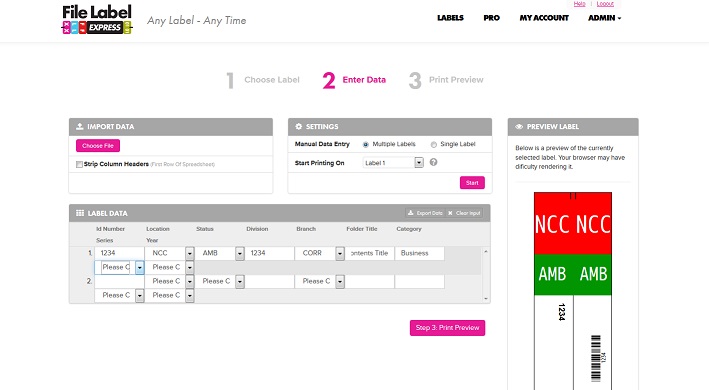Image resolution: width=709 pixels, height=390 pixels.
Task: Click the Label Data grid icon
Action: [80, 213]
